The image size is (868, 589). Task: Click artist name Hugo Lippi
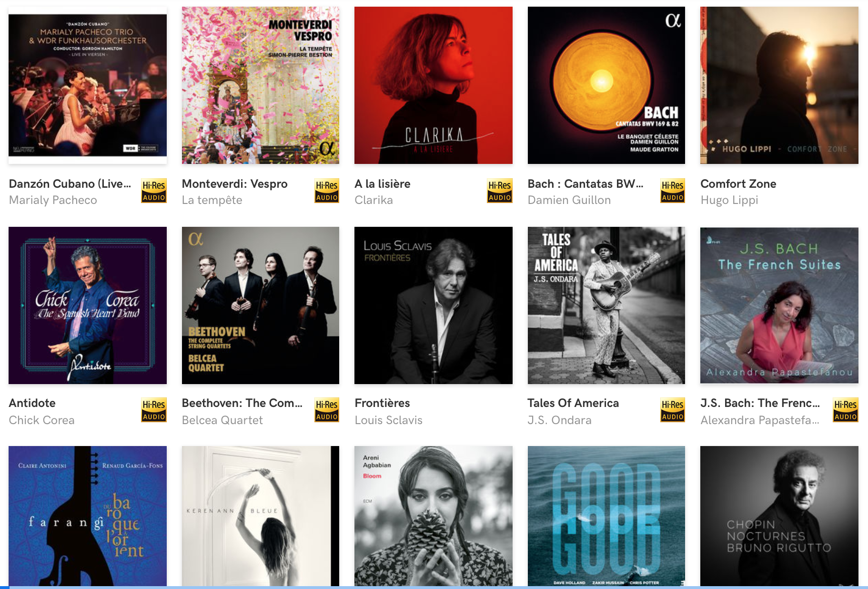pos(729,200)
